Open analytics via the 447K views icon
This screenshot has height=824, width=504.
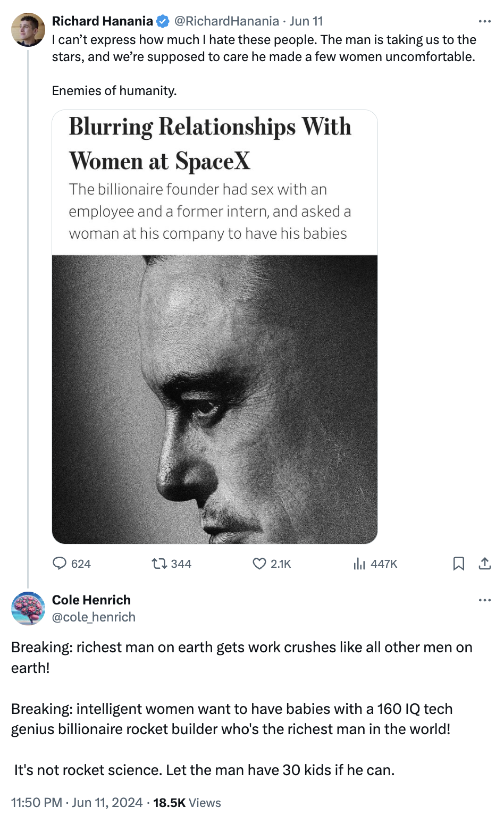[360, 564]
